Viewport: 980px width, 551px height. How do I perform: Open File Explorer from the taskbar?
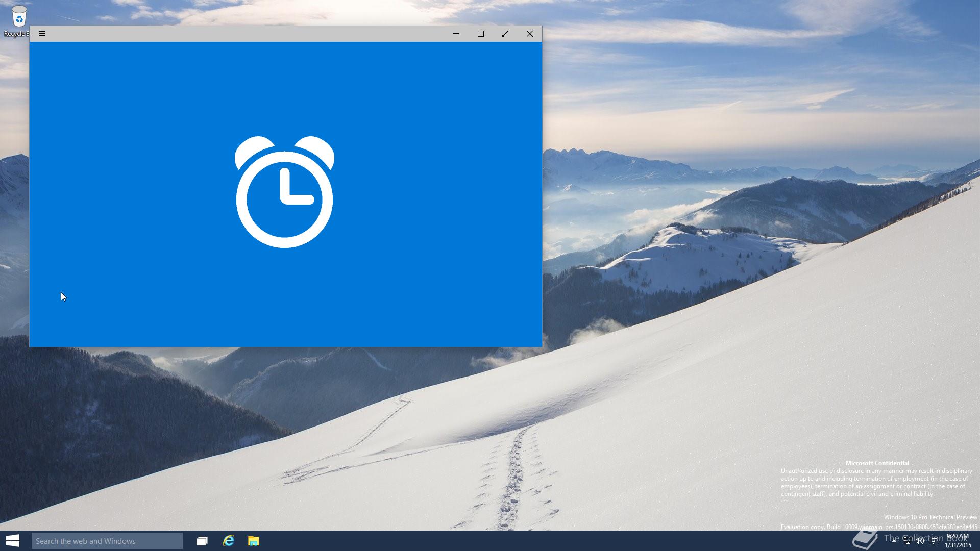click(x=254, y=541)
